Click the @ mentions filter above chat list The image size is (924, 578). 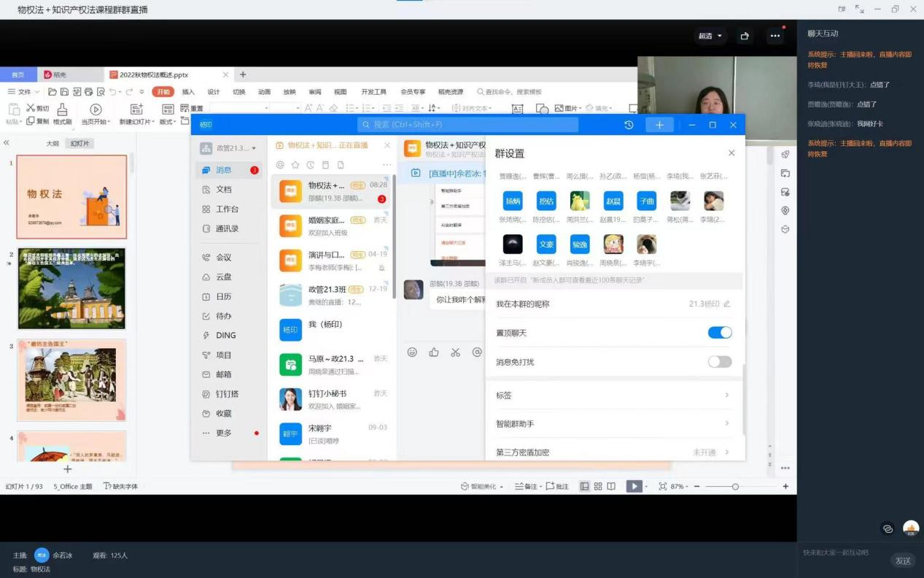pos(280,165)
